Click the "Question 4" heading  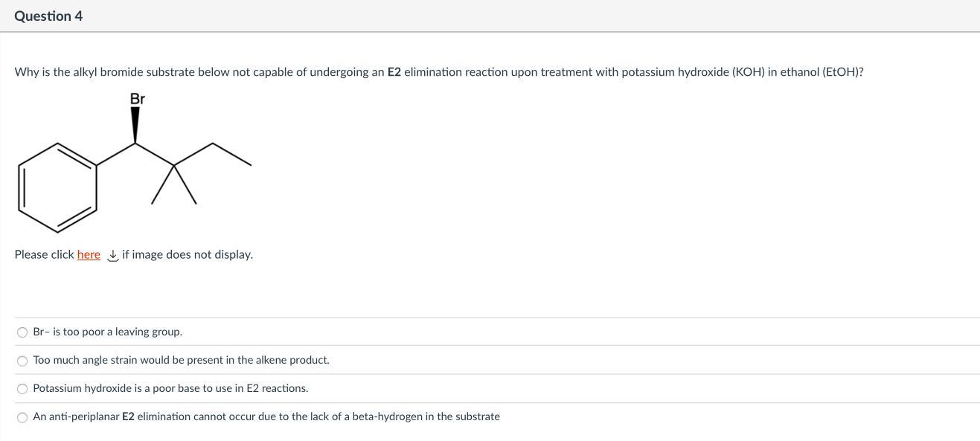tap(48, 16)
